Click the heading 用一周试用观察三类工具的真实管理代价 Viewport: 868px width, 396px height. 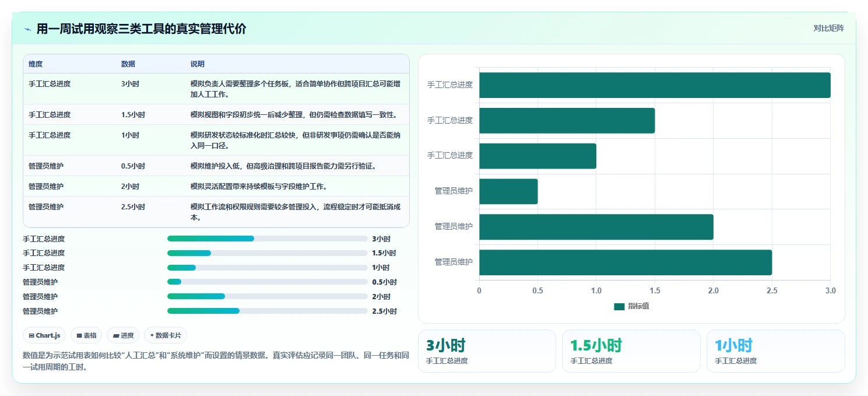[142, 29]
